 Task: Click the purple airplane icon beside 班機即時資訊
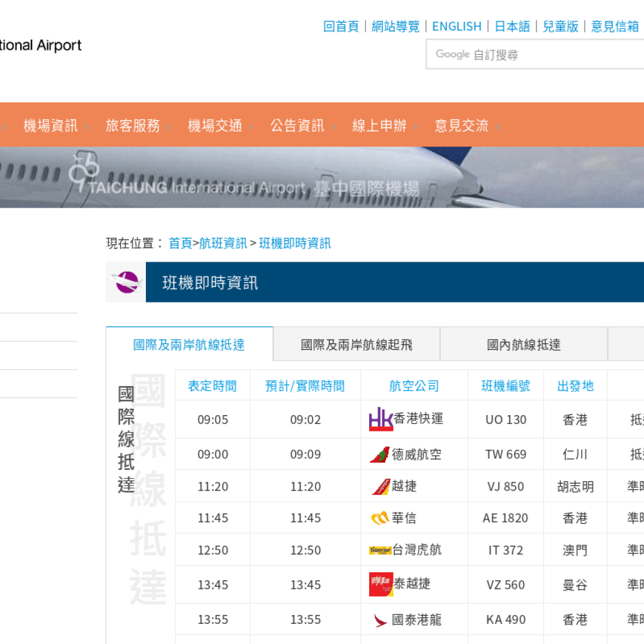(126, 282)
